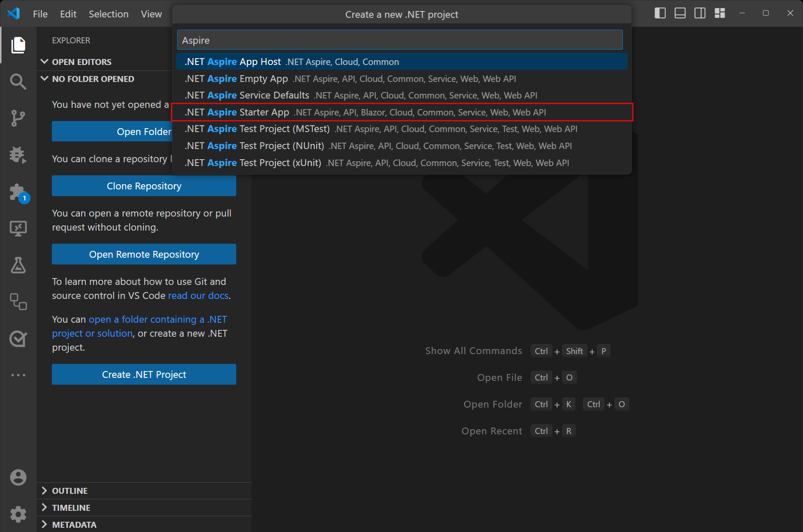The image size is (803, 532).
Task: Click the Open Remote Repository button
Action: click(x=144, y=254)
